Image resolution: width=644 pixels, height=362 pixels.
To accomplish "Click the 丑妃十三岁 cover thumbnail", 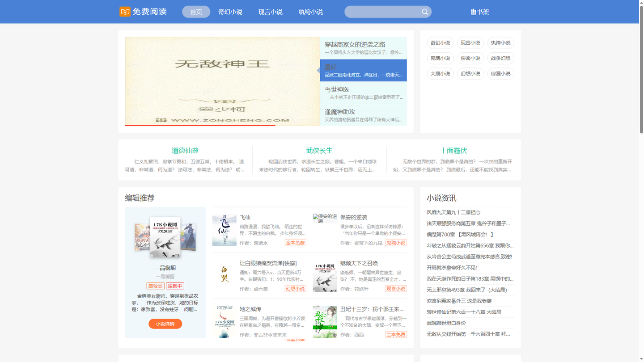I will coord(325,322).
